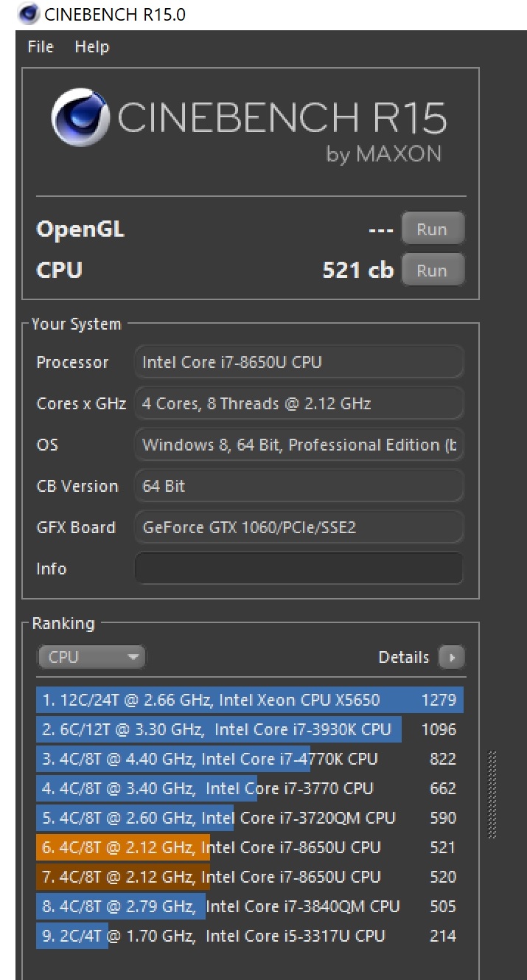Select the orange i7-8650U 521 entry

[x=250, y=847]
